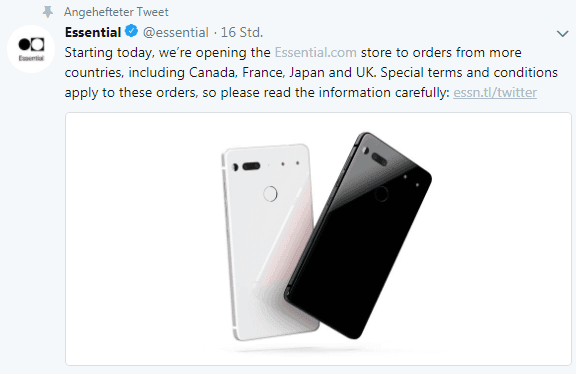Expand the tweet options chevron

pyautogui.click(x=562, y=34)
